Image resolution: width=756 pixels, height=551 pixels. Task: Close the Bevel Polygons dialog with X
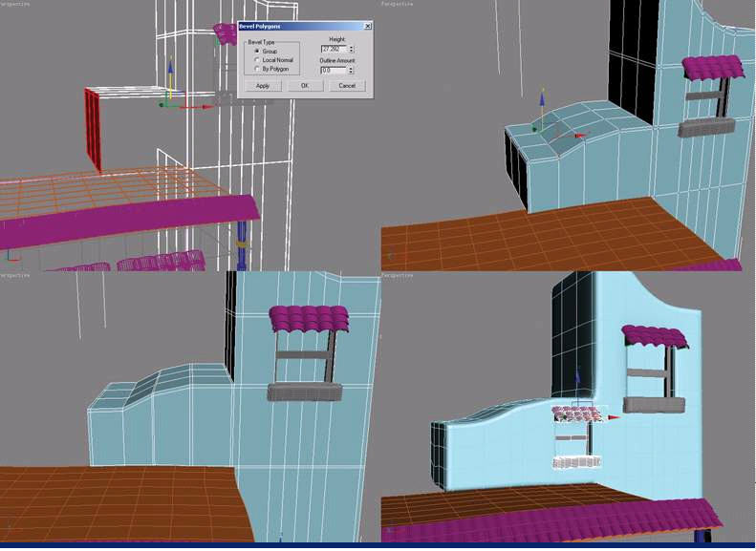368,27
